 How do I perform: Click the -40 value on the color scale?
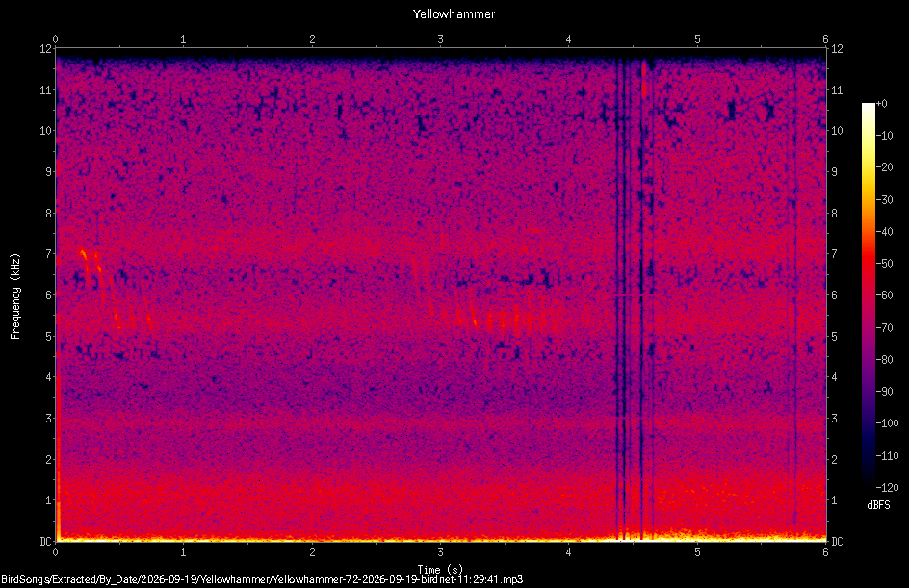tap(885, 232)
